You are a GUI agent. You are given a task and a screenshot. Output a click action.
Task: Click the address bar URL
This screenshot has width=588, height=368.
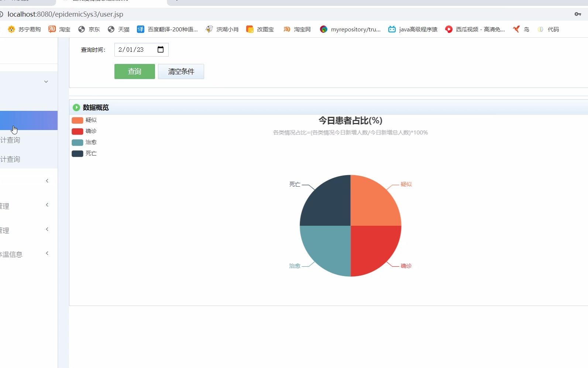pyautogui.click(x=65, y=14)
